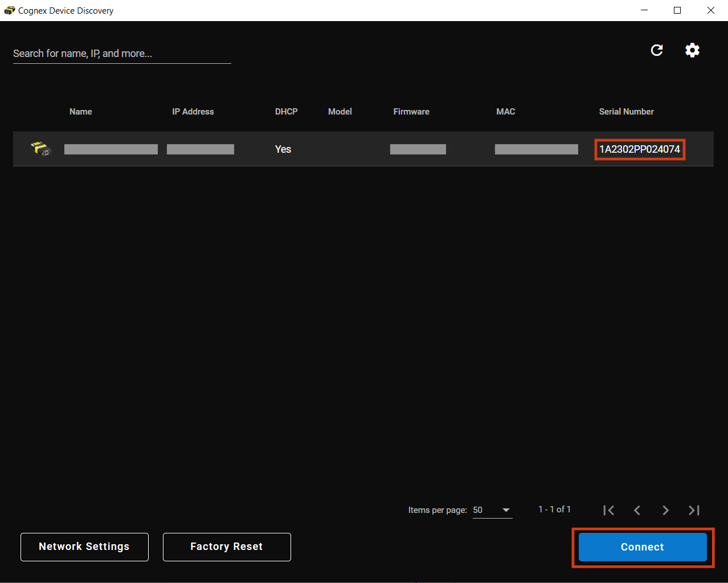Open Network Settings
Image resolution: width=728 pixels, height=583 pixels.
click(x=84, y=547)
